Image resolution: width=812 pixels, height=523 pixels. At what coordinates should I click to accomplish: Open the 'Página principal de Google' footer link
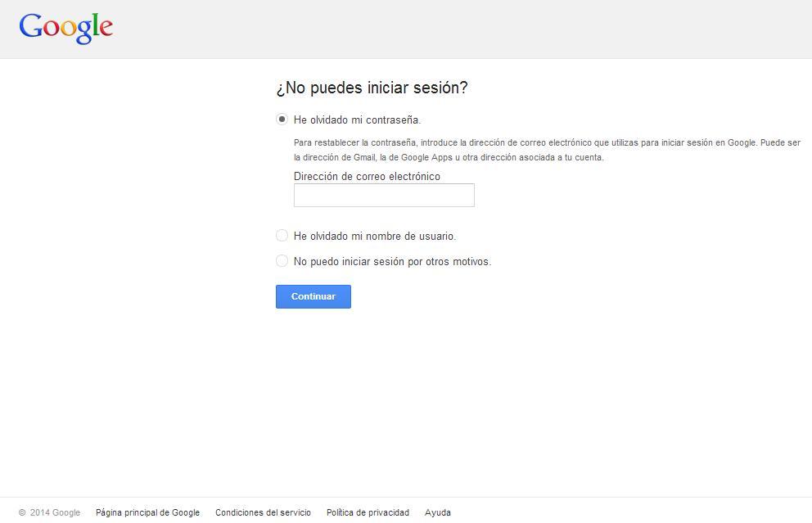point(147,512)
